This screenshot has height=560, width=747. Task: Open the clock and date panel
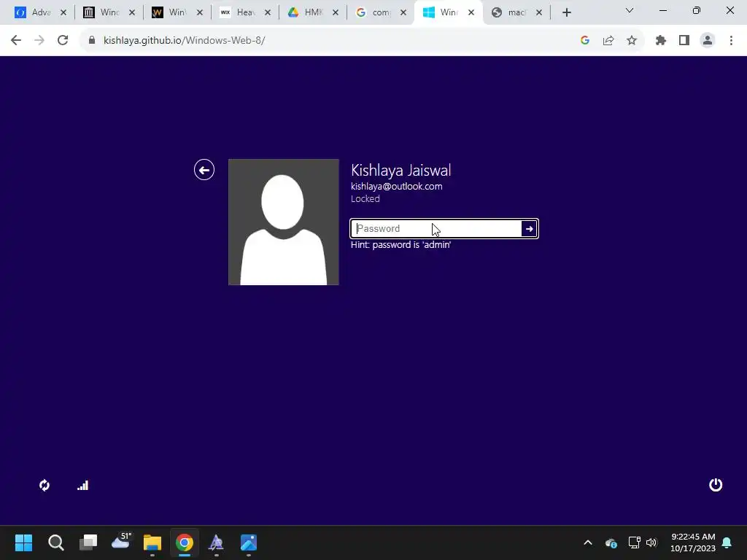tap(693, 542)
